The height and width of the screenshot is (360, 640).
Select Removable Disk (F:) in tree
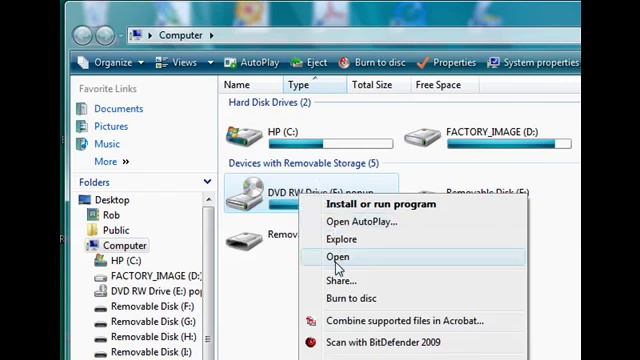pos(153,306)
